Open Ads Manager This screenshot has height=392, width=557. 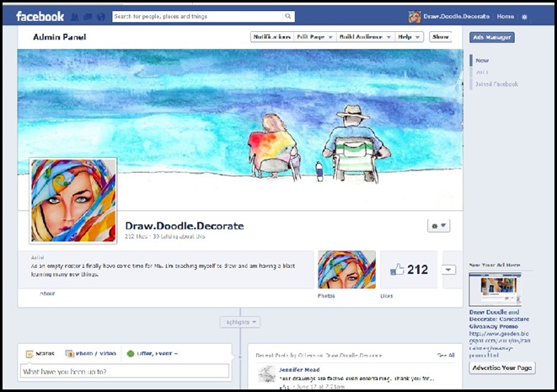[491, 37]
